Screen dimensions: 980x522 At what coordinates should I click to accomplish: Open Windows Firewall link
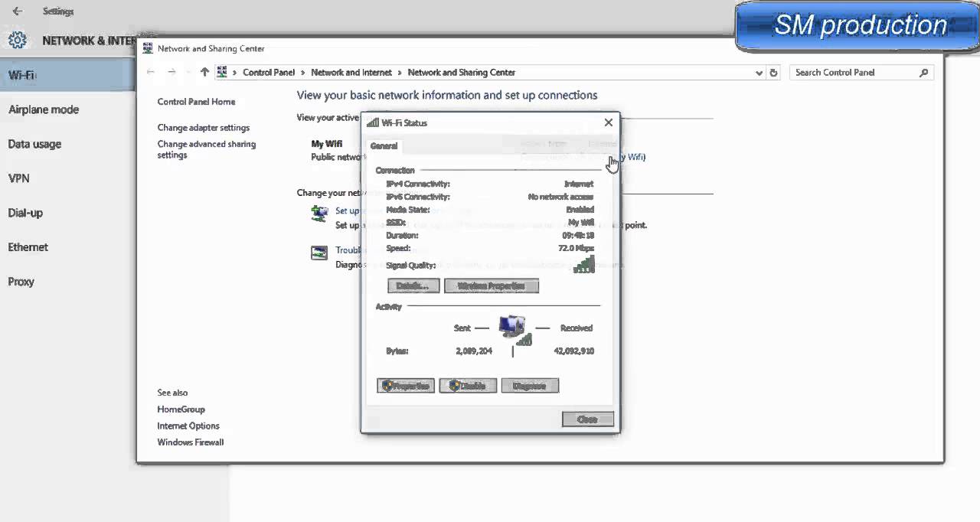[x=191, y=442]
